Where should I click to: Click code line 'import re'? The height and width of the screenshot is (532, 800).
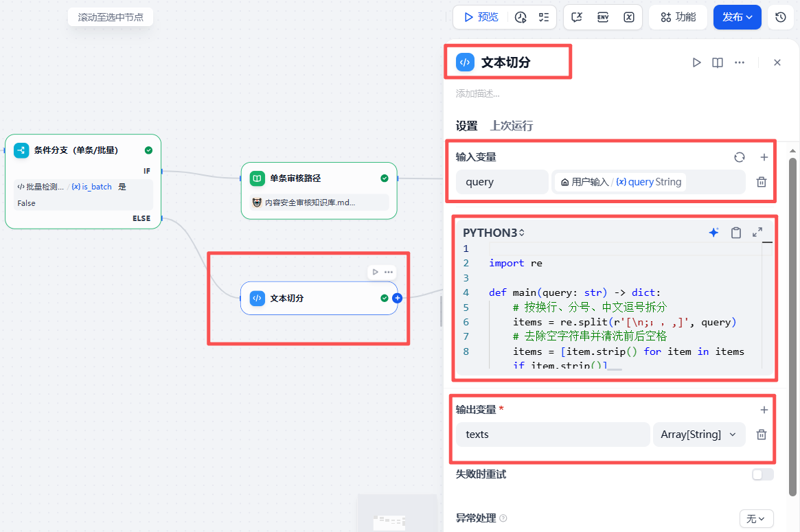coord(515,263)
